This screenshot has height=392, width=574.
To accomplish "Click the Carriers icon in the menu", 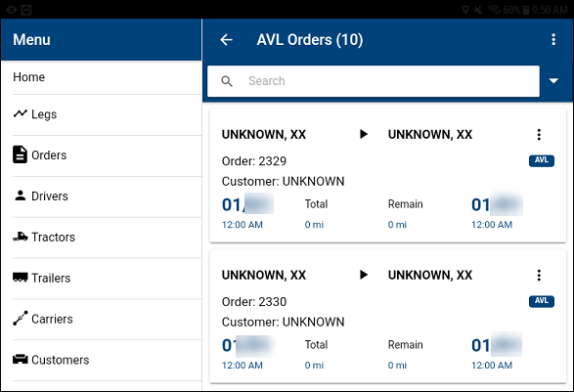I will pyautogui.click(x=21, y=318).
